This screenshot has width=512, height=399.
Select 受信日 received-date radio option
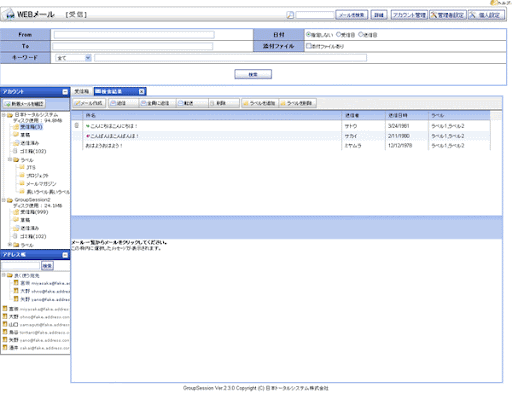[x=339, y=34]
